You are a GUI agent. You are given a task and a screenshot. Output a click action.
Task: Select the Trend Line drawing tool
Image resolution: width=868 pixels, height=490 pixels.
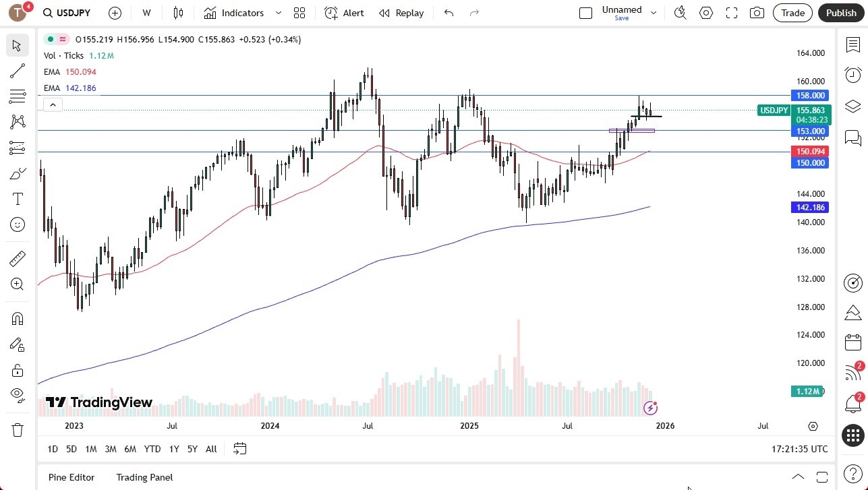pos(17,71)
